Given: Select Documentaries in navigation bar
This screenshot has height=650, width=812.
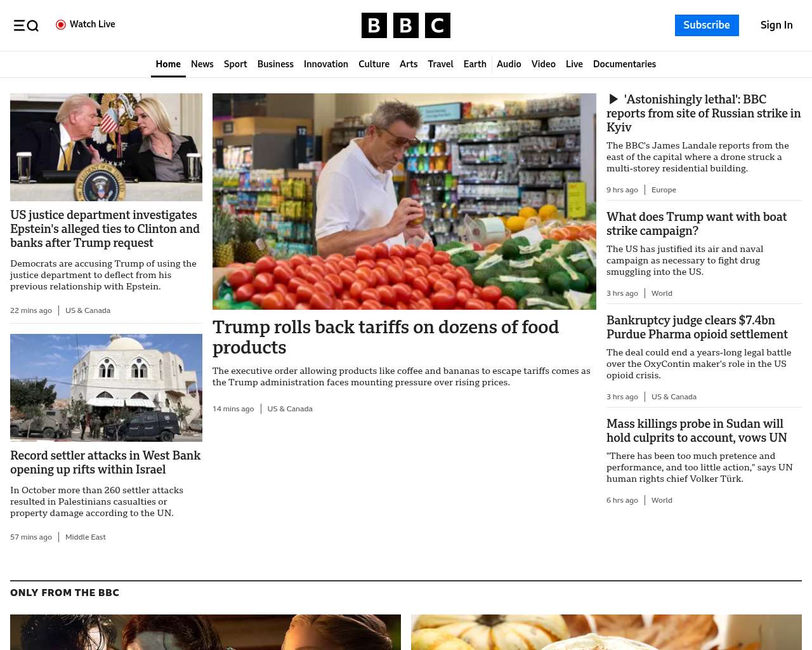Looking at the screenshot, I should tap(624, 64).
